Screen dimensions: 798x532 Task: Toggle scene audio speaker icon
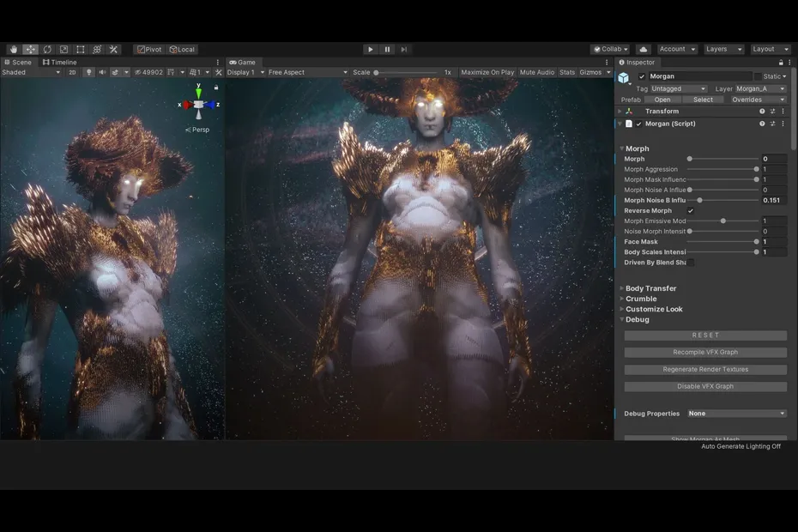tap(102, 72)
